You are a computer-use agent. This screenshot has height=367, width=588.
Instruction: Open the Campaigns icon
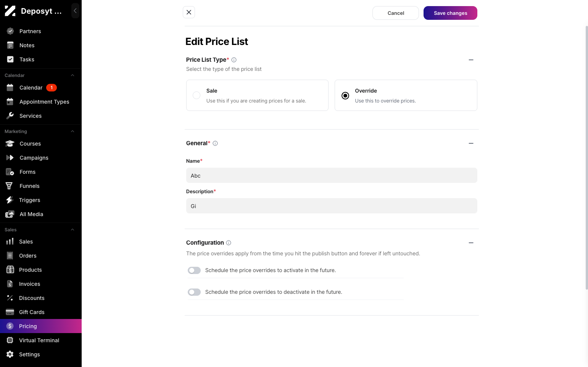(10, 158)
